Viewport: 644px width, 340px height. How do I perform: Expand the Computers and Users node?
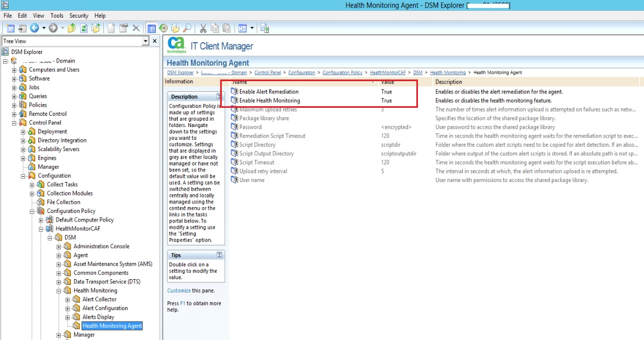tap(14, 70)
